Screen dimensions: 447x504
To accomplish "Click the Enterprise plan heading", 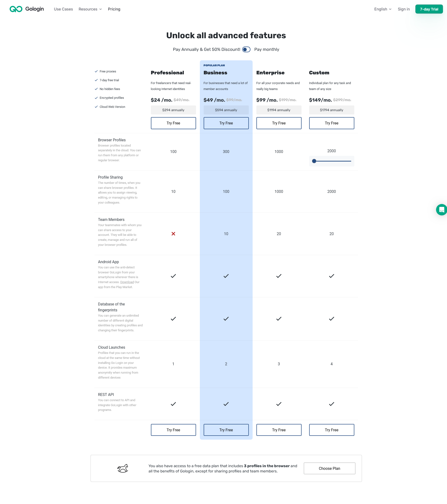I will pyautogui.click(x=270, y=73).
